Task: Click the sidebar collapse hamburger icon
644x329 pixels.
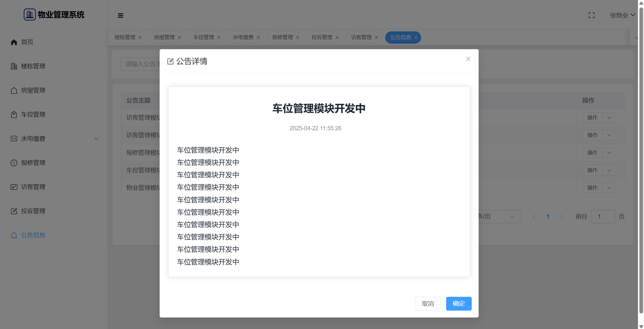Action: click(x=121, y=16)
